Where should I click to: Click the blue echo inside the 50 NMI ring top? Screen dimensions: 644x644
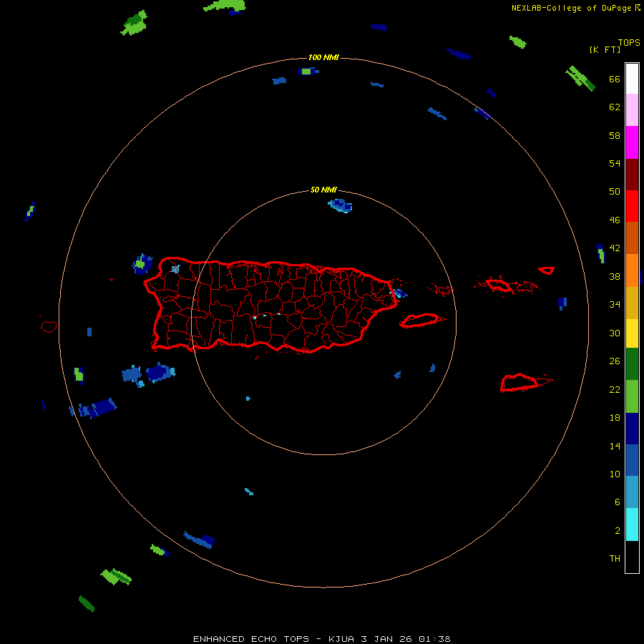[340, 205]
